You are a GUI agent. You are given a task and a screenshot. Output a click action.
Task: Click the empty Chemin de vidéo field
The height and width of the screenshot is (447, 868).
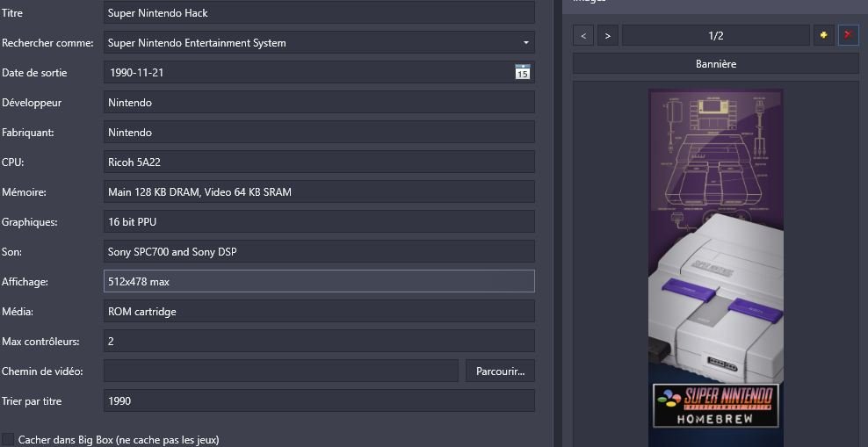coord(280,371)
